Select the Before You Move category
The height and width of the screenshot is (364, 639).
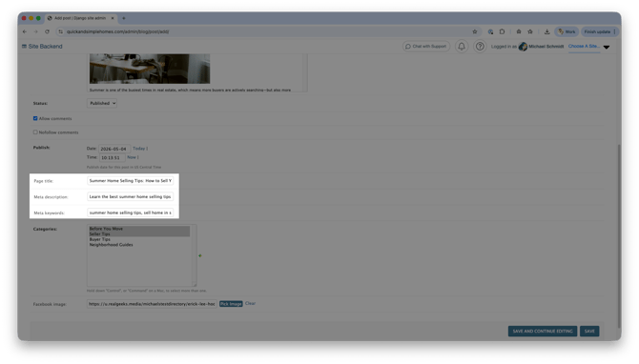click(x=139, y=229)
